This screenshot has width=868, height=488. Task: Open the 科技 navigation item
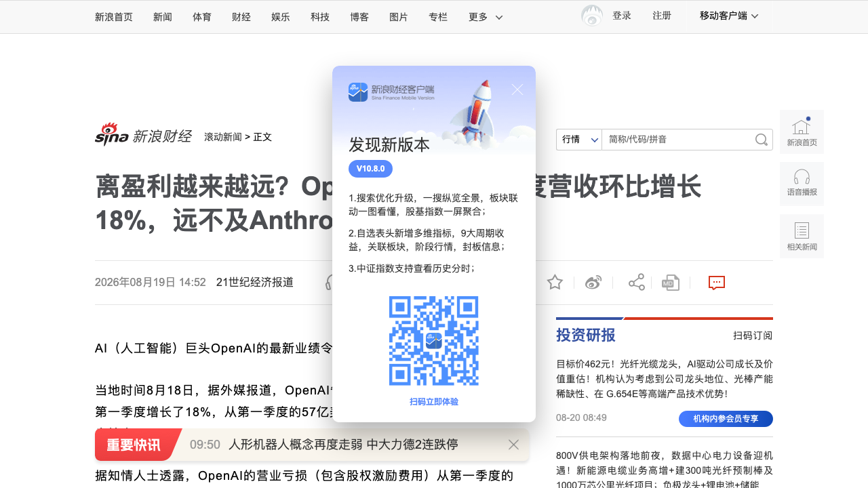320,17
